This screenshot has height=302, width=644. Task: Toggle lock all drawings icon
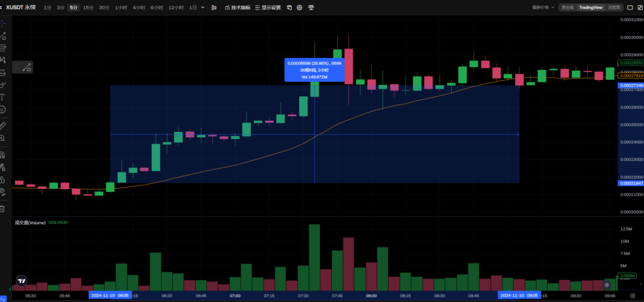[3, 179]
